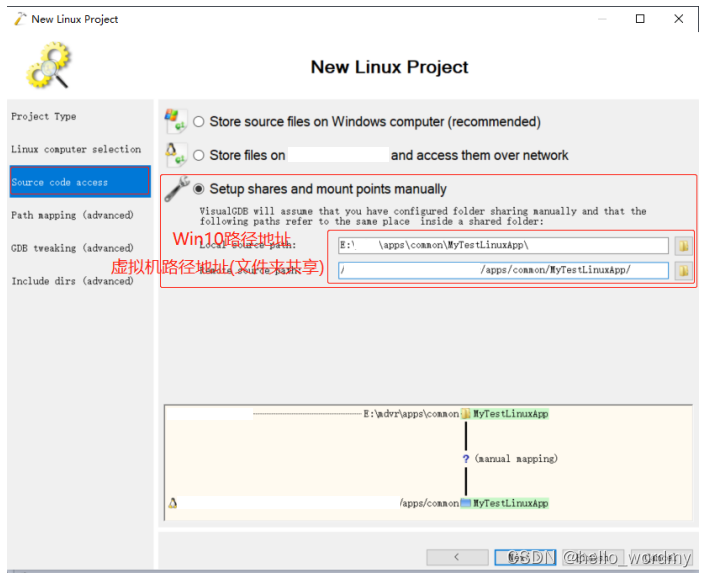Maximize the New Linux Project window
Viewport: 707px width, 577px height.
pos(640,18)
